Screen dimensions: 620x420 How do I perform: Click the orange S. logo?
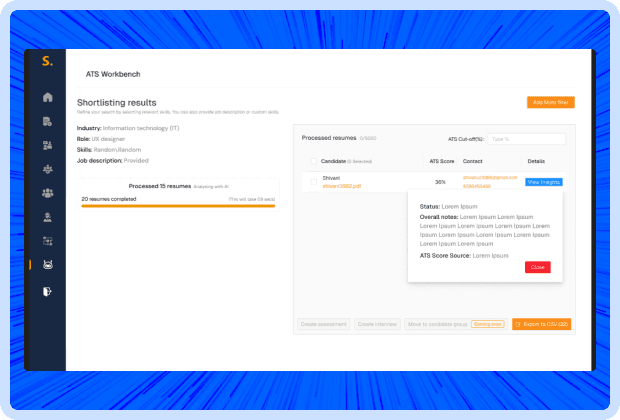(x=47, y=61)
